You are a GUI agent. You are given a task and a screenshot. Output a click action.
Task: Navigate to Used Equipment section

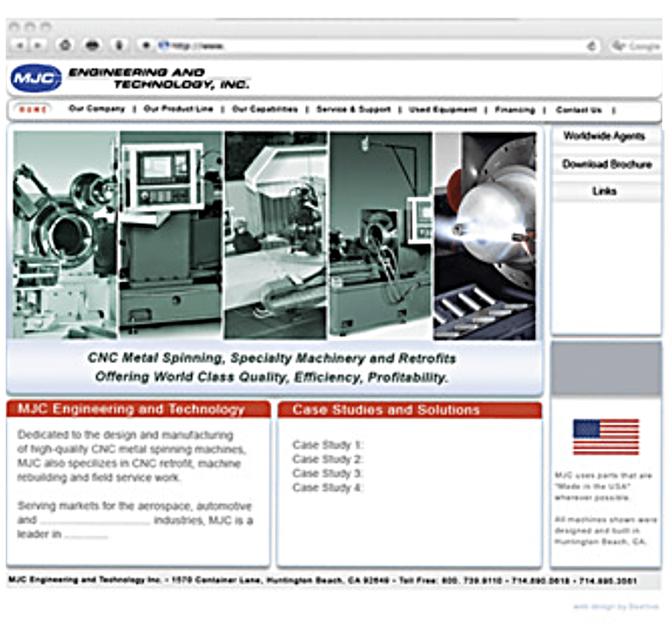(x=442, y=109)
